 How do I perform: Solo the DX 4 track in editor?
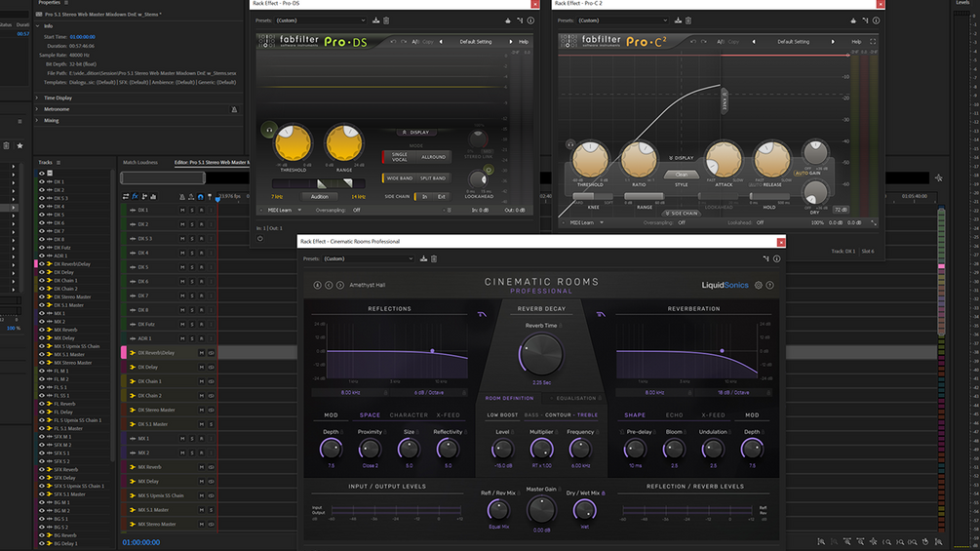pyautogui.click(x=192, y=253)
